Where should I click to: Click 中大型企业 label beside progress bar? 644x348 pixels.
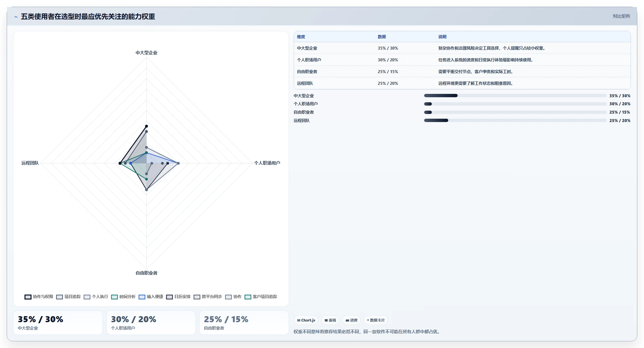coord(304,96)
